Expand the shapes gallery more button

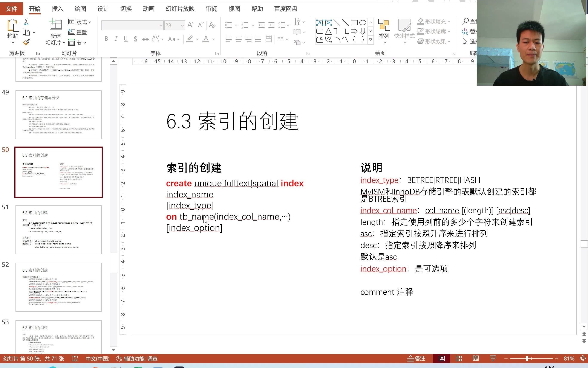click(371, 39)
